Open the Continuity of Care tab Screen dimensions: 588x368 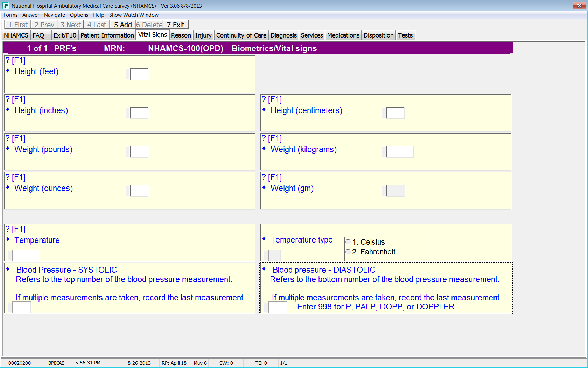pos(241,35)
